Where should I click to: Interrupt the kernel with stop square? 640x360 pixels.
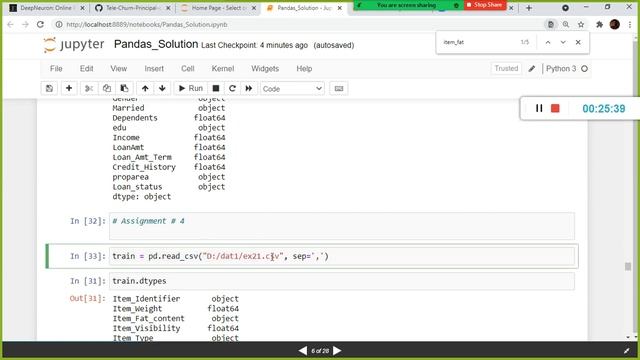tap(216, 88)
